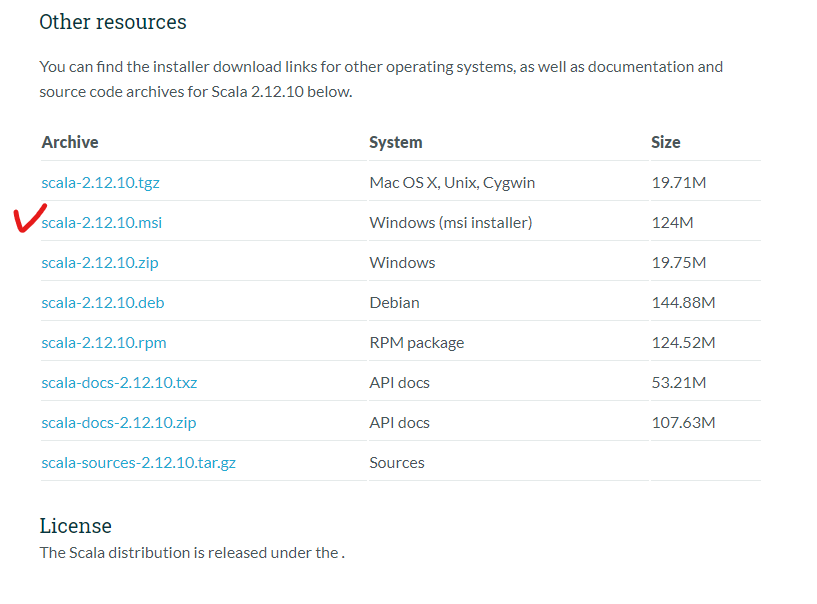Select the Windows cell in the zip row
The image size is (817, 604).
pyautogui.click(x=402, y=263)
